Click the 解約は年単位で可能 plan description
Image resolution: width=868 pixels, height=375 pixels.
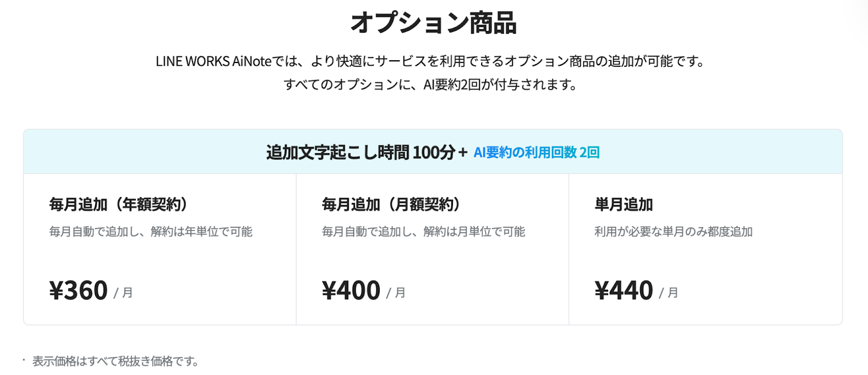(x=201, y=232)
